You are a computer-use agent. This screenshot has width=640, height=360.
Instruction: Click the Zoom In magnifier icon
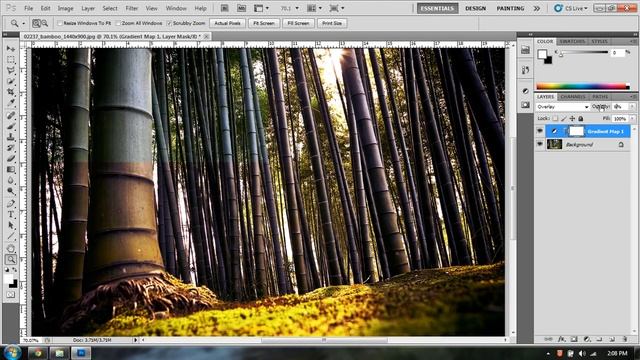[x=36, y=23]
